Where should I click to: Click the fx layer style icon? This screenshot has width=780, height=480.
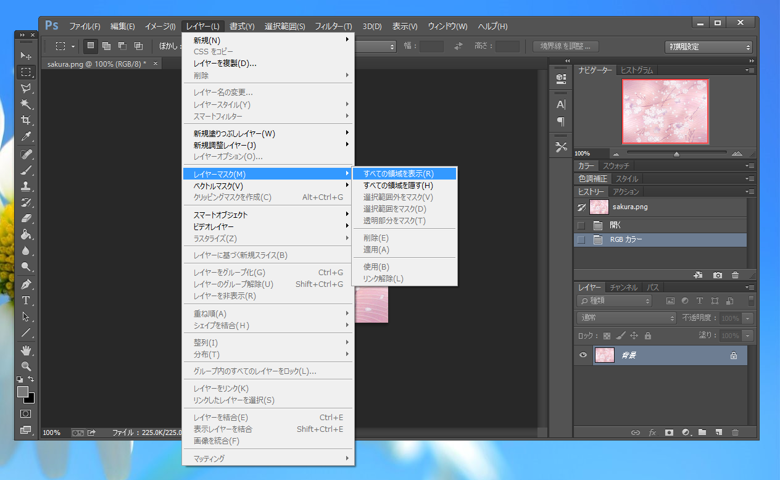coord(652,432)
